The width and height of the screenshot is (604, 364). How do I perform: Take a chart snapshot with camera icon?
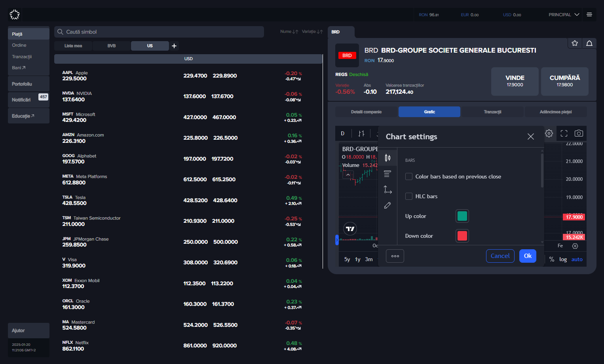tap(579, 133)
